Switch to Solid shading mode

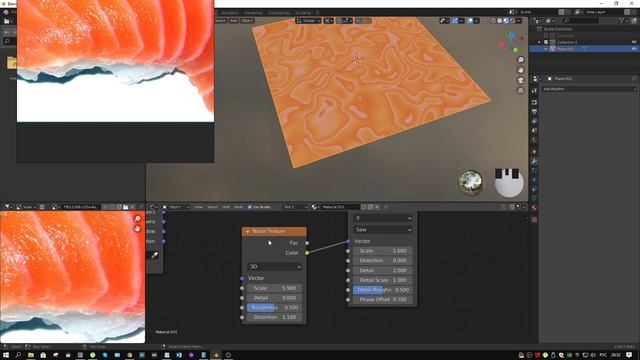(500, 20)
